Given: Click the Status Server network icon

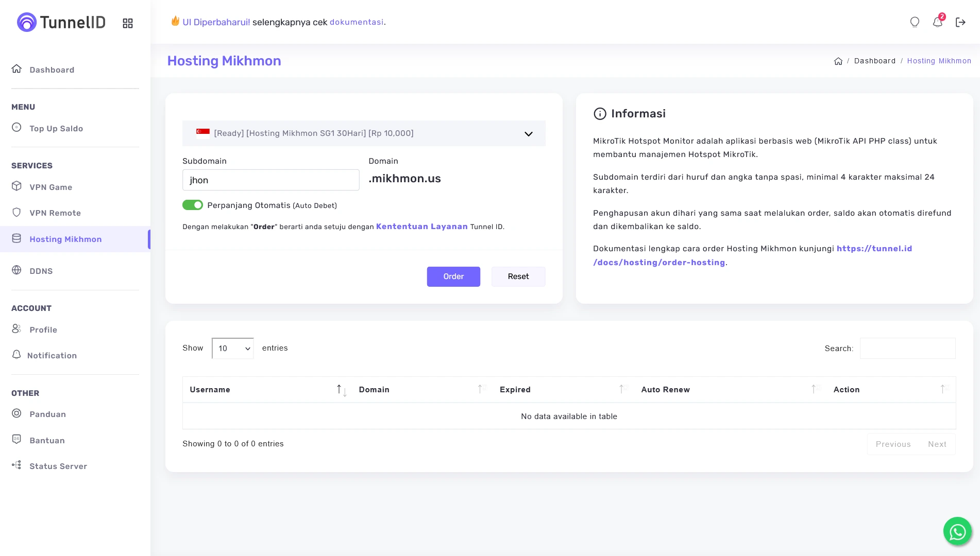Looking at the screenshot, I should [16, 465].
